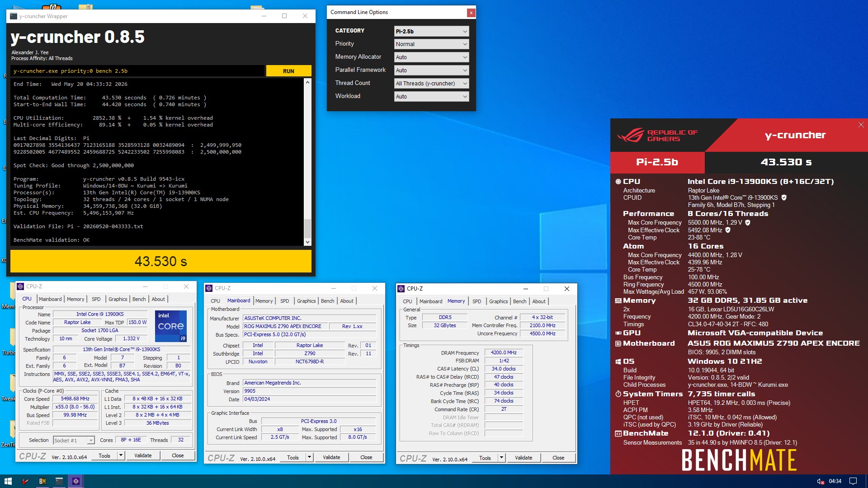Click the y-cruncher output scrollbar thumb

point(307,228)
